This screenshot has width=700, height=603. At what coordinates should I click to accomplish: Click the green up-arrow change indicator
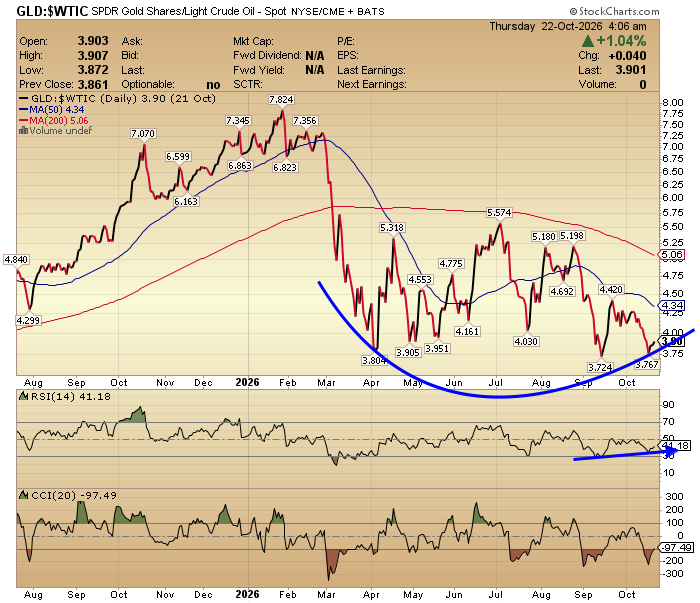click(x=588, y=42)
